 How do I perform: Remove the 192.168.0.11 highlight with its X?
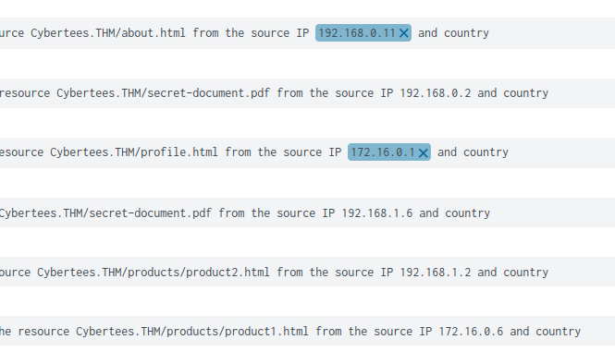tap(403, 33)
